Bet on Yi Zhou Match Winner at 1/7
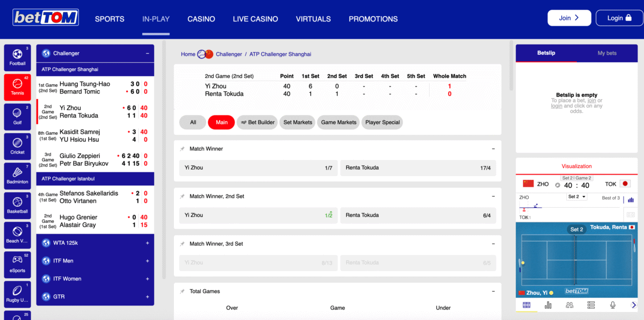644x320 pixels. pos(259,168)
